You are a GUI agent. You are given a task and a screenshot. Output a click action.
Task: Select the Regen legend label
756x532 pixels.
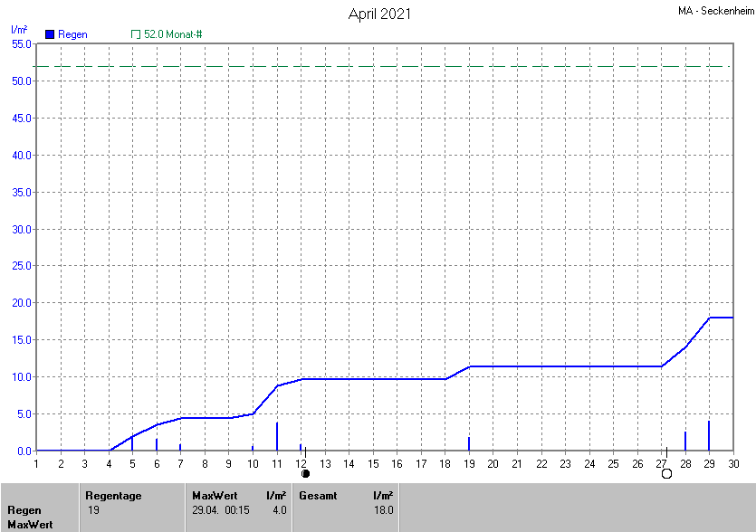click(73, 34)
